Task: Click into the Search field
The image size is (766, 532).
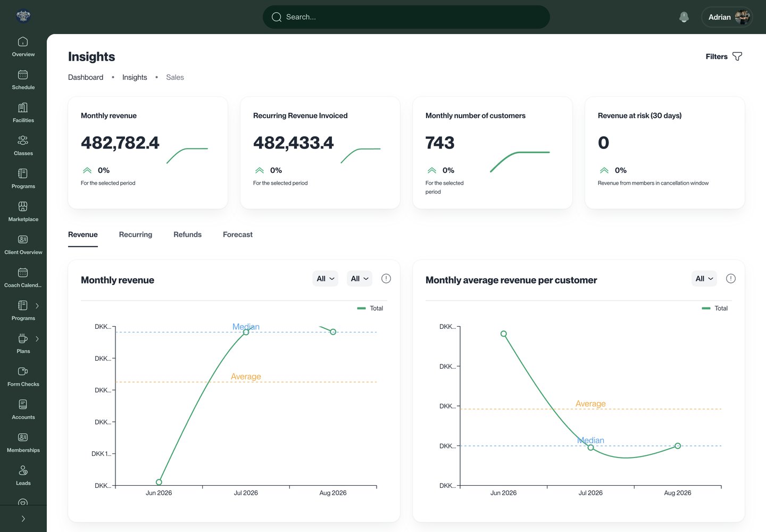Action: [406, 17]
